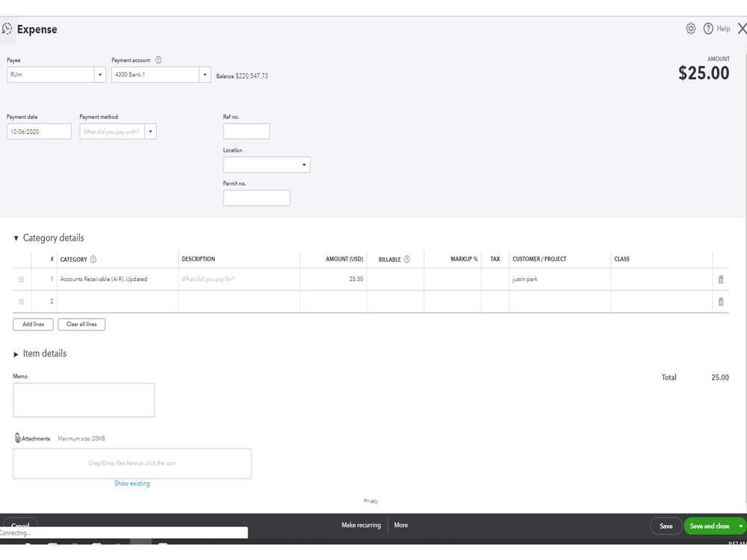This screenshot has width=747, height=560.
Task: Click the Help text label
Action: [723, 28]
